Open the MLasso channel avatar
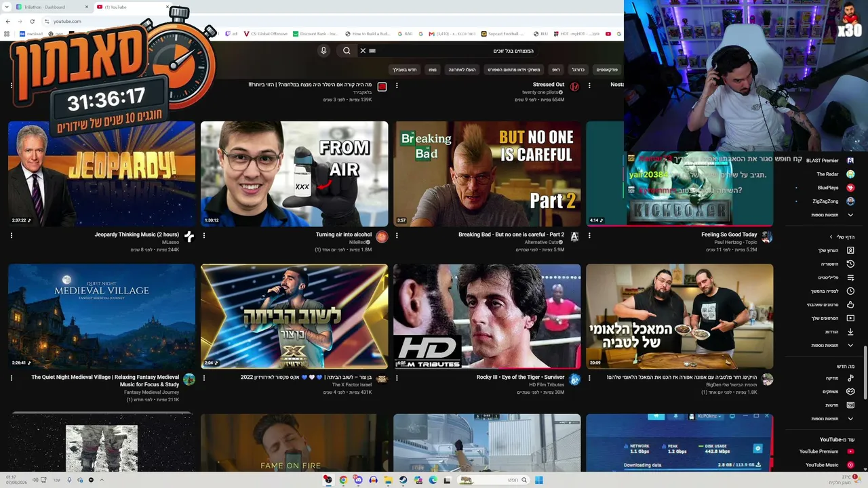 (x=189, y=237)
